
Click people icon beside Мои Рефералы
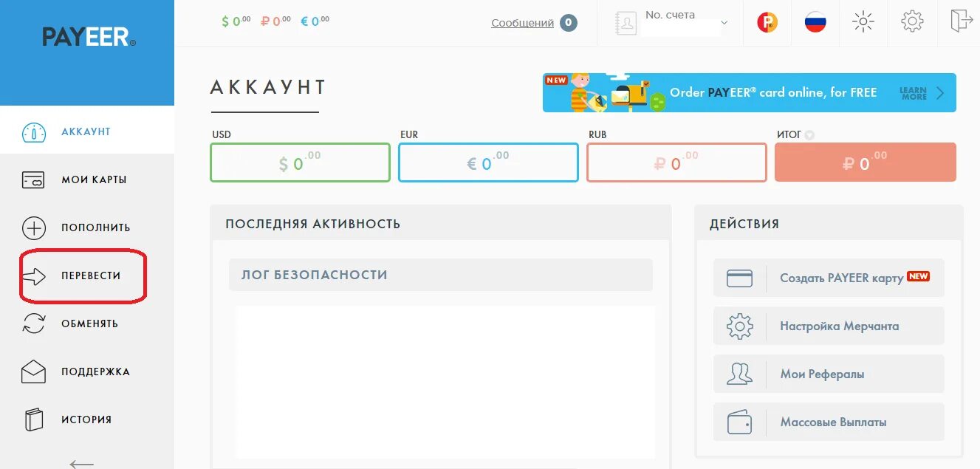[739, 374]
